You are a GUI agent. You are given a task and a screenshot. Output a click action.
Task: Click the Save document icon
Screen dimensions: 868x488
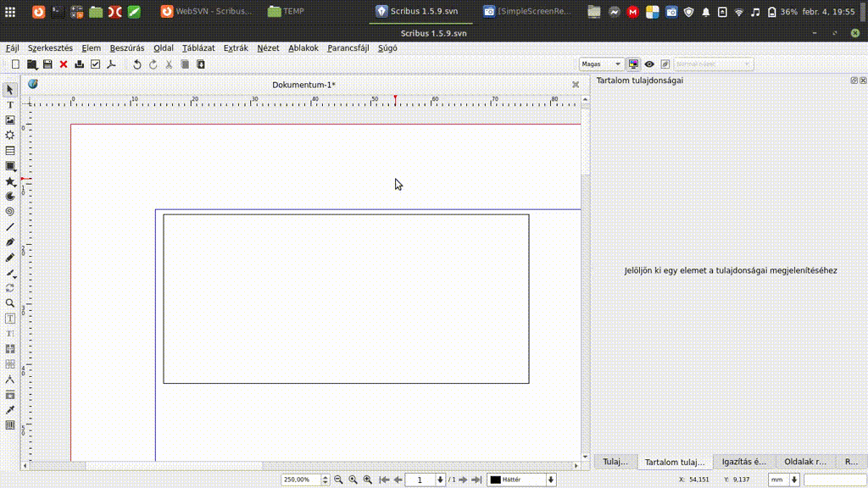(47, 64)
